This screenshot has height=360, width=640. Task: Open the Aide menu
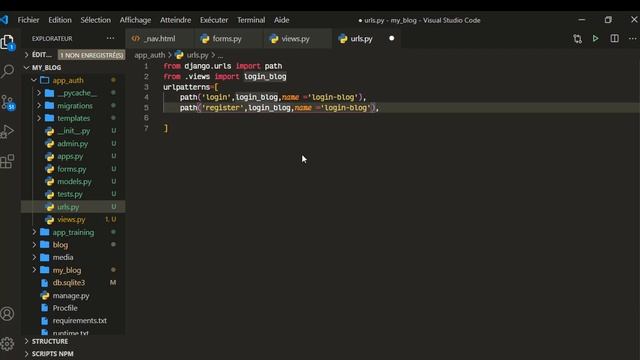tap(282, 20)
